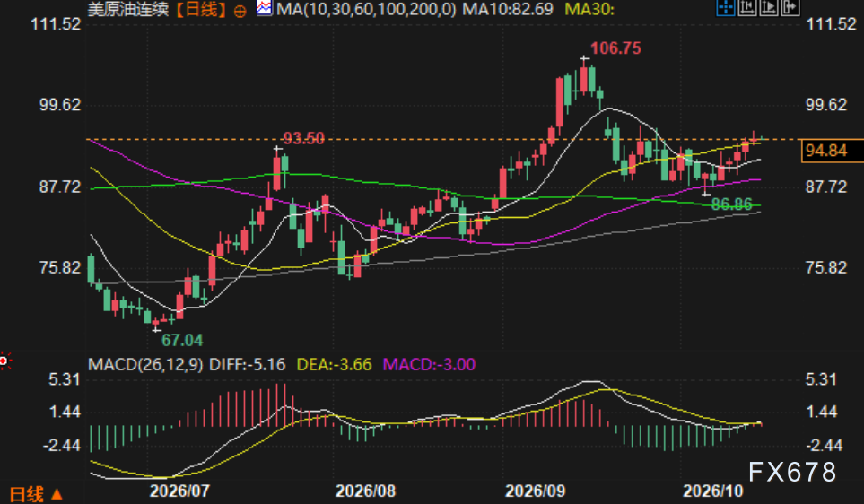Click the 93.50 peak price label
The height and width of the screenshot is (504, 864).
point(303,138)
